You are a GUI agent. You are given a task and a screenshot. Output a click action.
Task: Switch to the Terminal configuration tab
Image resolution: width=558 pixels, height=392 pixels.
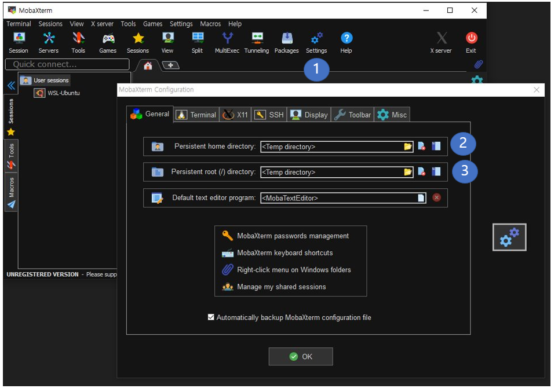coord(196,115)
